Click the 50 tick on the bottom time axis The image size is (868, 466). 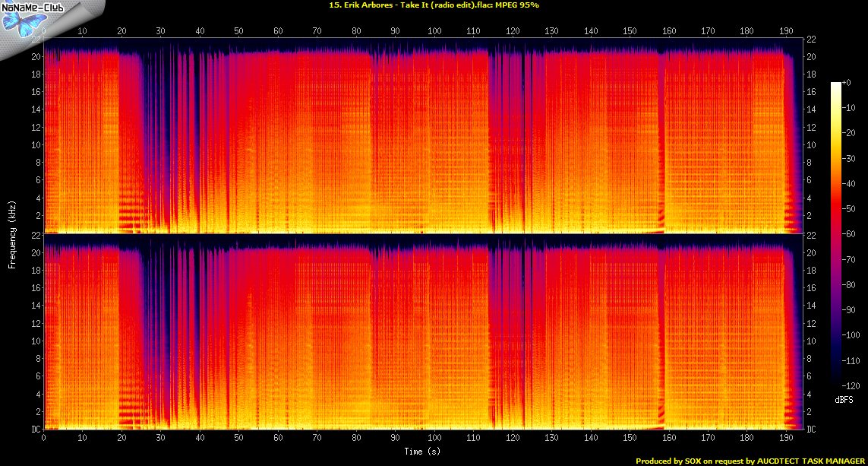tap(239, 439)
